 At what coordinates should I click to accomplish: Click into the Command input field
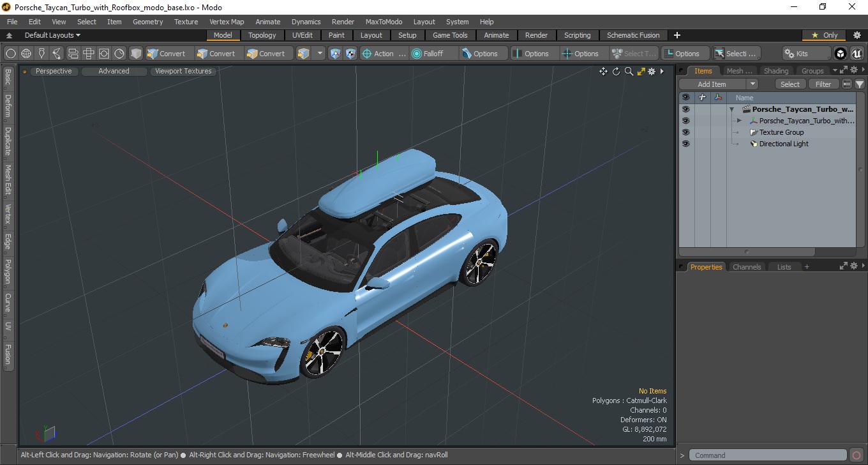coord(768,455)
